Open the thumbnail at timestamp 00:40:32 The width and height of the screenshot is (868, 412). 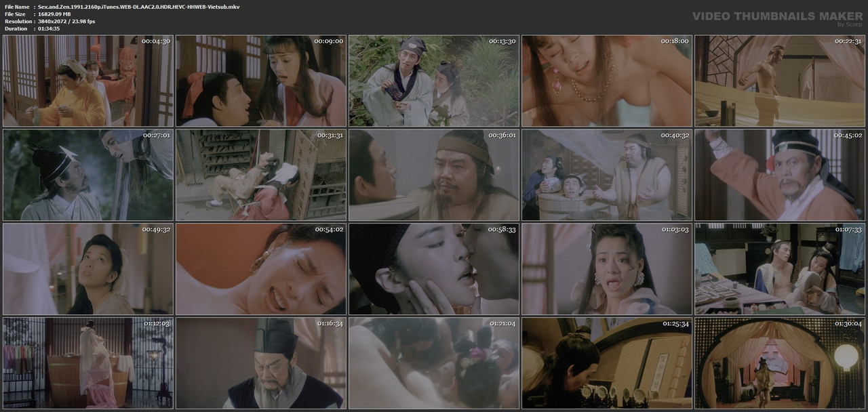607,176
